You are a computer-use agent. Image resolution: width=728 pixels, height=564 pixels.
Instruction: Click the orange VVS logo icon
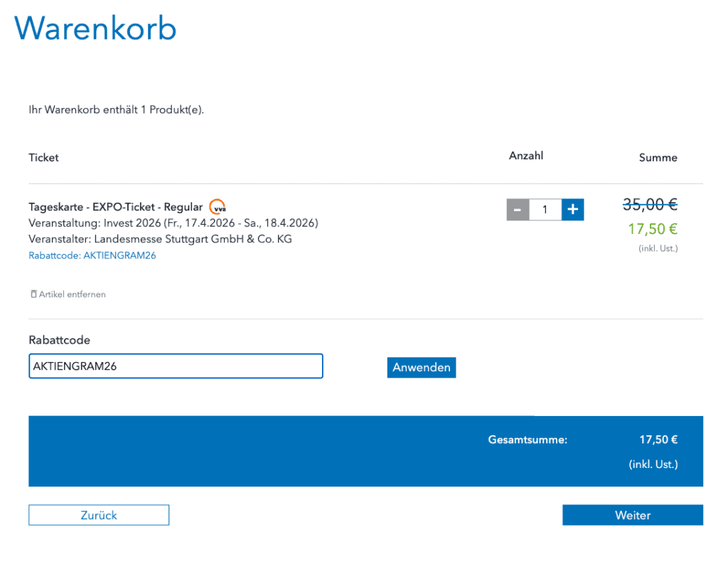click(x=218, y=208)
